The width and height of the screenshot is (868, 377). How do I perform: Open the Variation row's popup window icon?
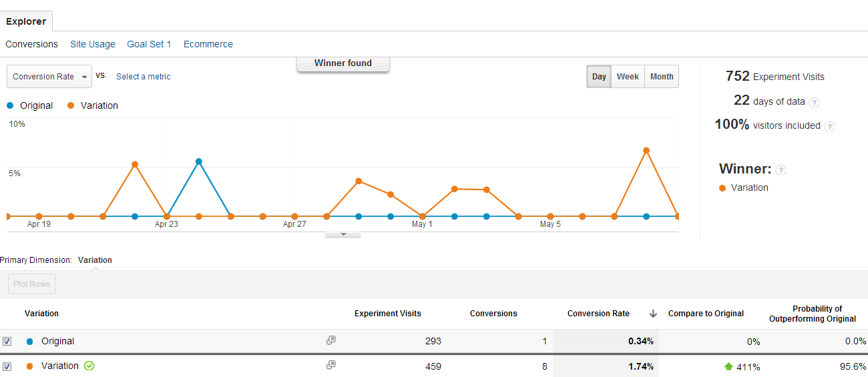tap(331, 365)
